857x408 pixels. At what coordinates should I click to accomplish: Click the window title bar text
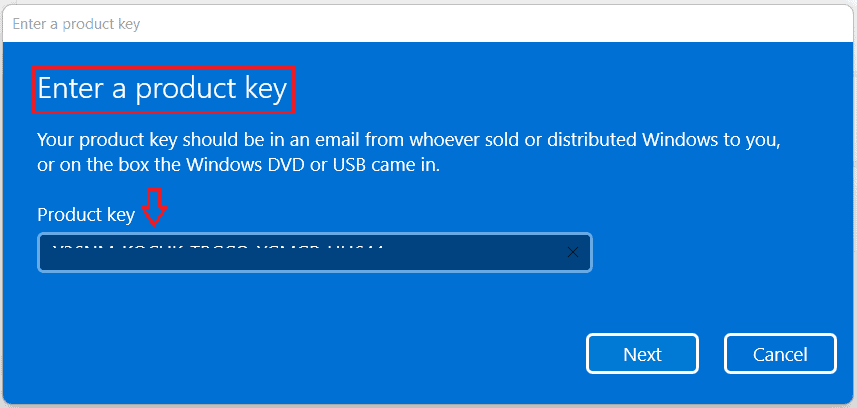(x=76, y=24)
